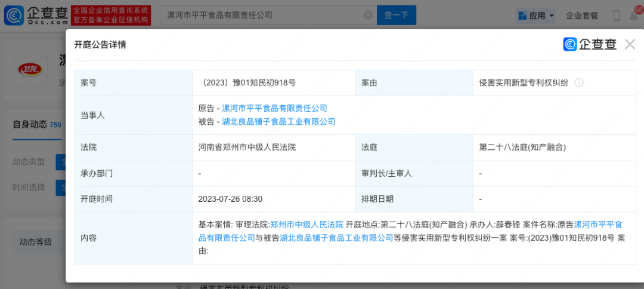Image resolution: width=644 pixels, height=289 pixels.
Task: Click the 审判长/主审人 label cell
Action: pyautogui.click(x=414, y=173)
